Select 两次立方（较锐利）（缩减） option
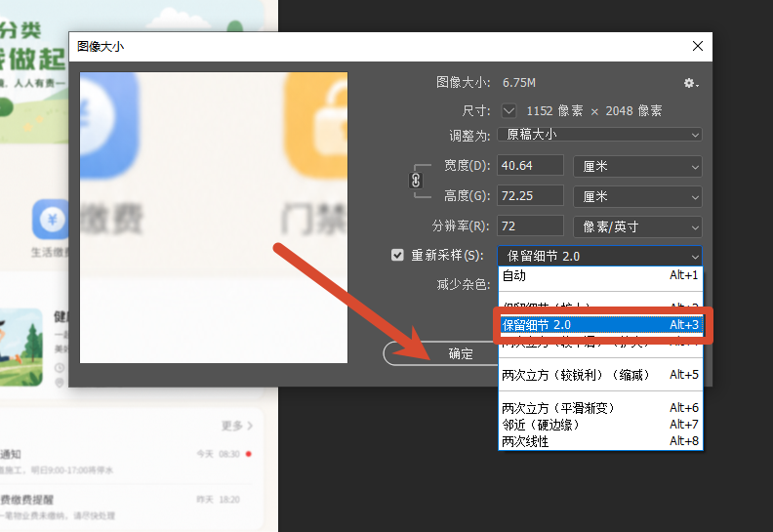Screen dimensions: 773x532 600,375
